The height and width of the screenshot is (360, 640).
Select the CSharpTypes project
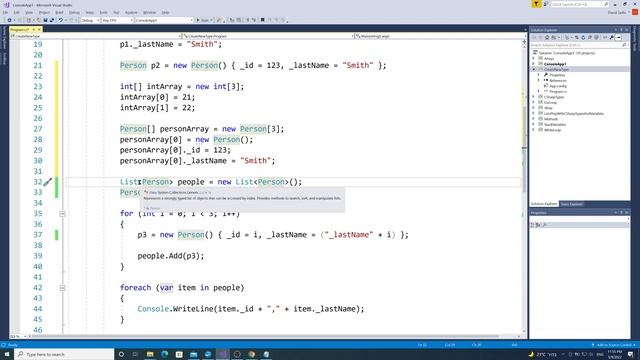click(553, 97)
